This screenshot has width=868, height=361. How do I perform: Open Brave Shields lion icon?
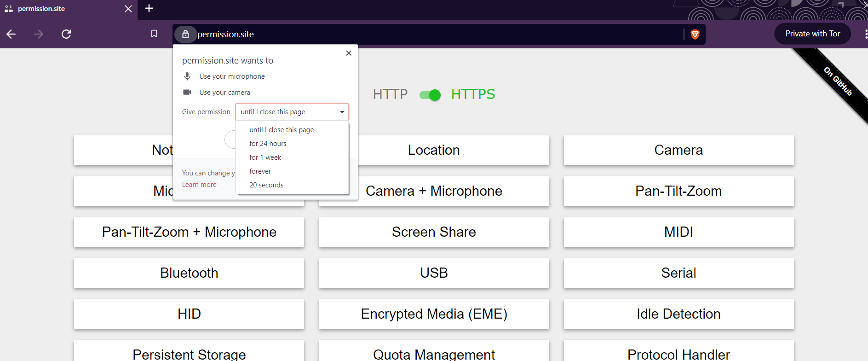point(695,34)
